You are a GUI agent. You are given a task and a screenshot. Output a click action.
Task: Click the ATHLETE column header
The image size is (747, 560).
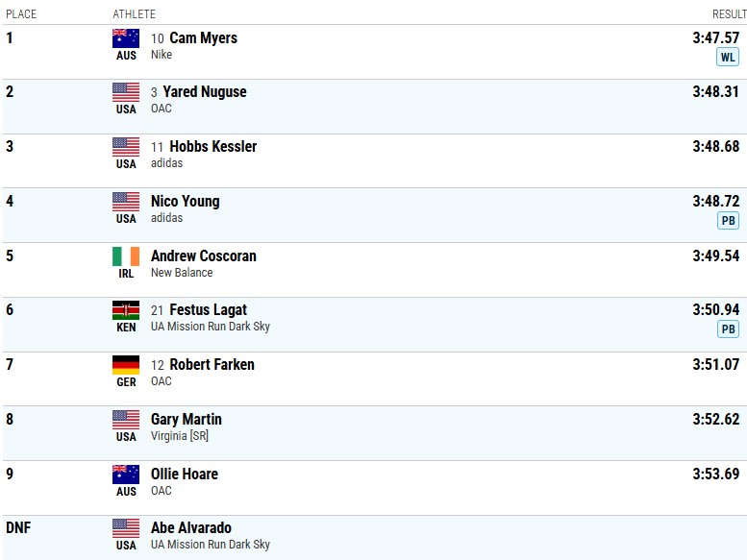[x=134, y=14]
